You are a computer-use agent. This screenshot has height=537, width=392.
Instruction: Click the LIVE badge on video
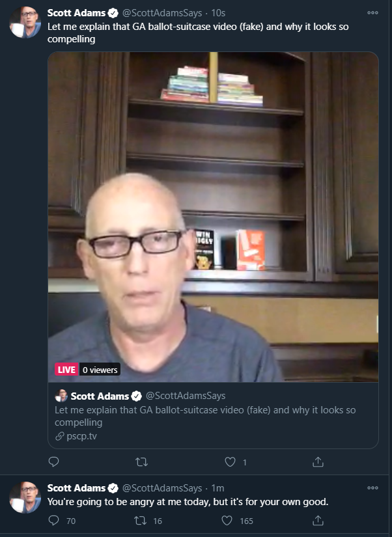point(66,370)
